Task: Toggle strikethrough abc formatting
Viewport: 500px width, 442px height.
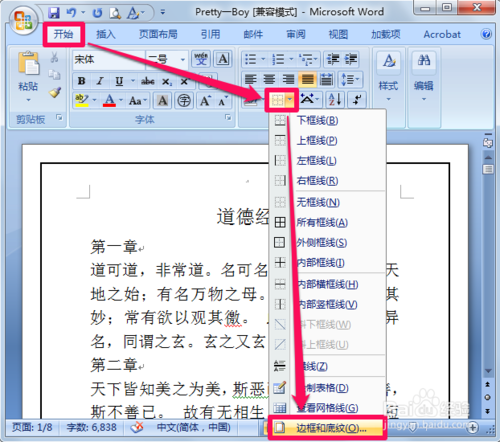Action: (148, 81)
